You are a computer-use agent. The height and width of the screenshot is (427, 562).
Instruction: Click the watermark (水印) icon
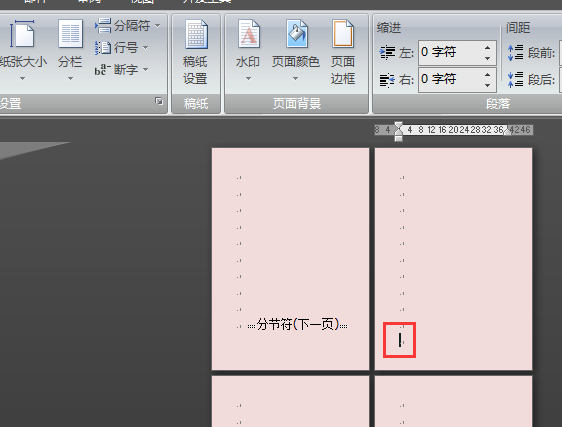coord(249,34)
